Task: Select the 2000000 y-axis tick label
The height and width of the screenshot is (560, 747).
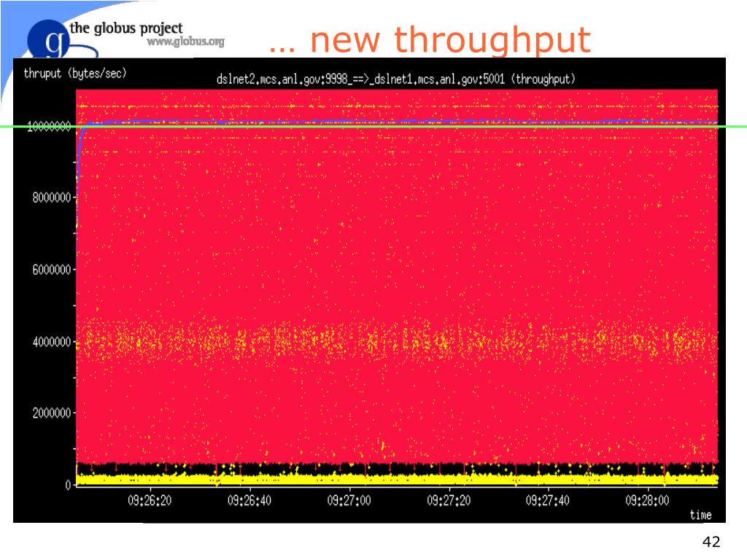Action: click(52, 413)
